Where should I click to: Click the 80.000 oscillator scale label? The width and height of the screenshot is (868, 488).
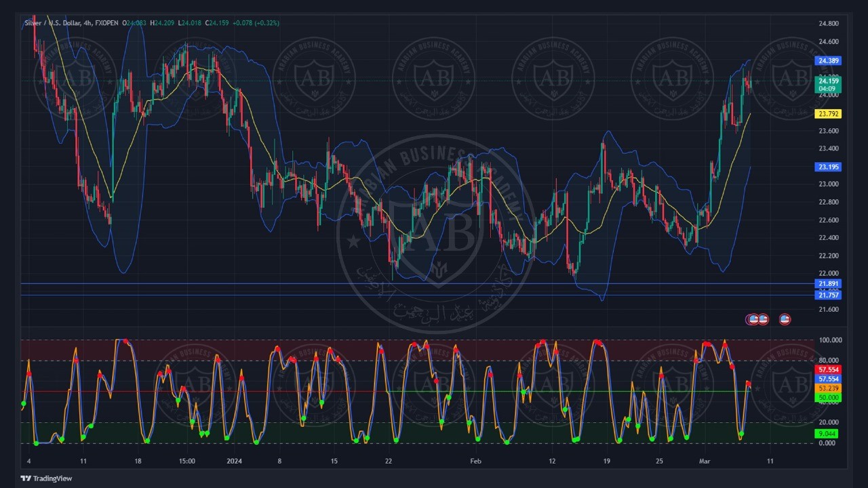[x=829, y=361]
